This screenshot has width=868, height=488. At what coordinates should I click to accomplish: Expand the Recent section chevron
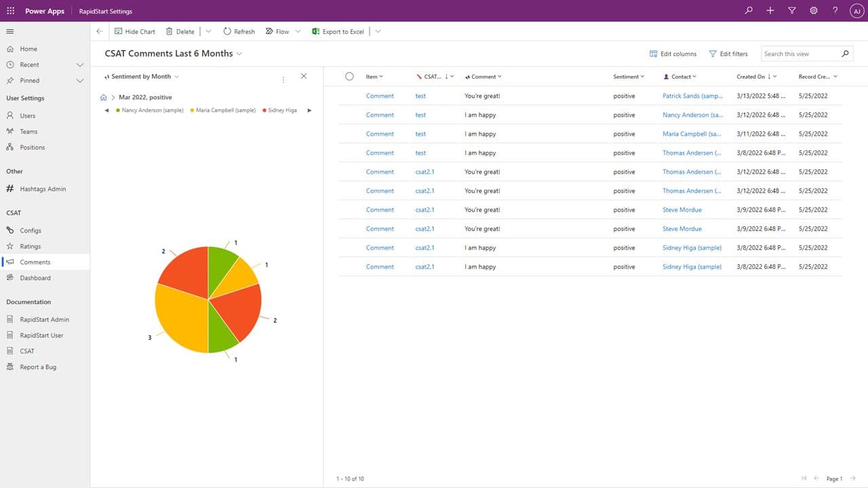tap(79, 65)
